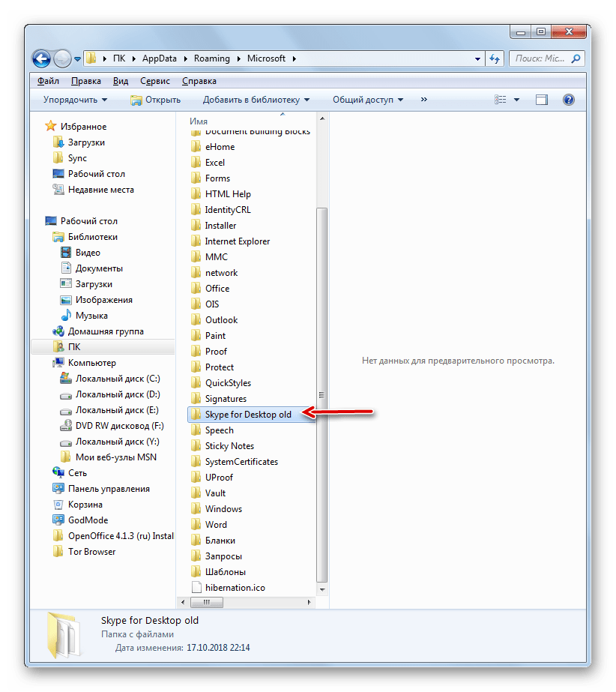Screen dimensions: 616x692
Task: Click the Forward navigation arrow button
Action: 62,58
